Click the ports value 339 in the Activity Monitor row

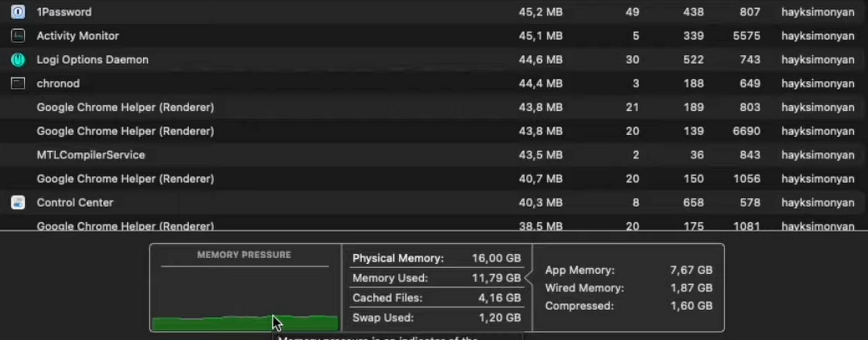[693, 36]
